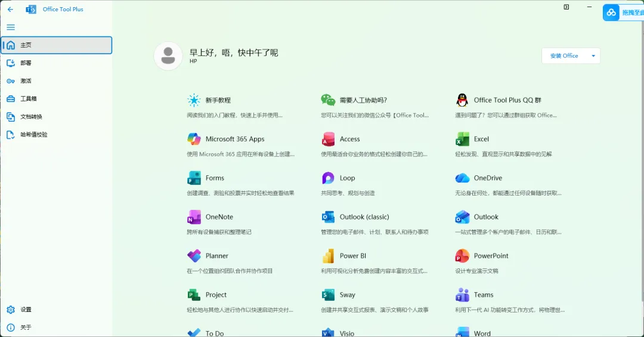Click the Forms title text

pos(215,178)
